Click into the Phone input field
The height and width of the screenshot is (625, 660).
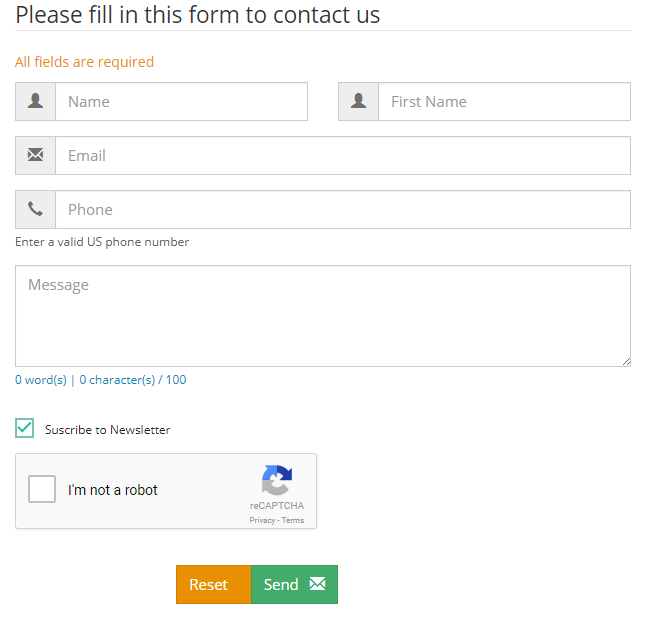point(342,209)
